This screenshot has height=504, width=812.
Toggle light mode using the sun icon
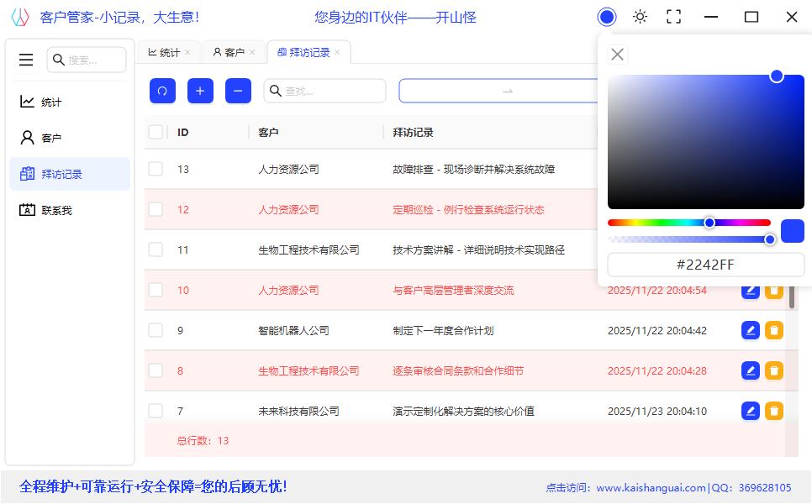[640, 17]
